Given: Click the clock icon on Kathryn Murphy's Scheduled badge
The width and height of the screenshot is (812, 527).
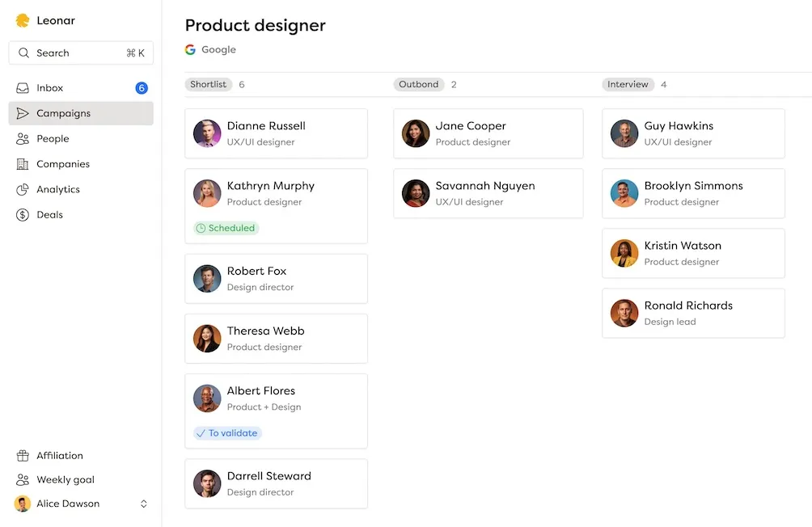Looking at the screenshot, I should tap(201, 228).
